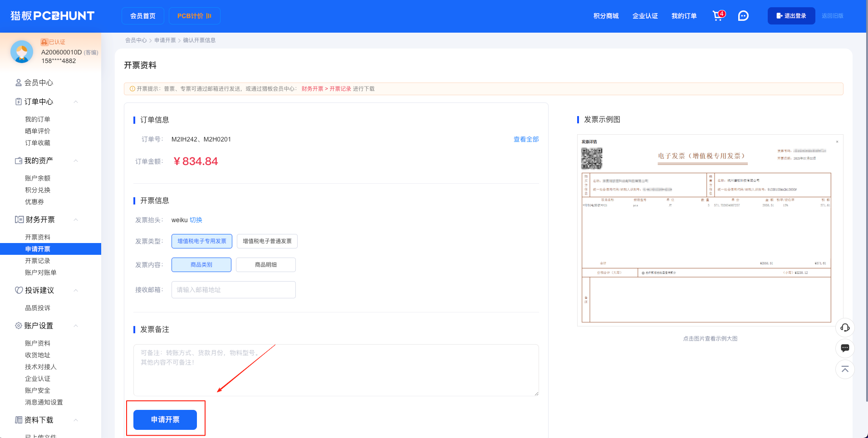Click the 申请开票 submit button
Screen dimensions: 868x438
(x=165, y=420)
